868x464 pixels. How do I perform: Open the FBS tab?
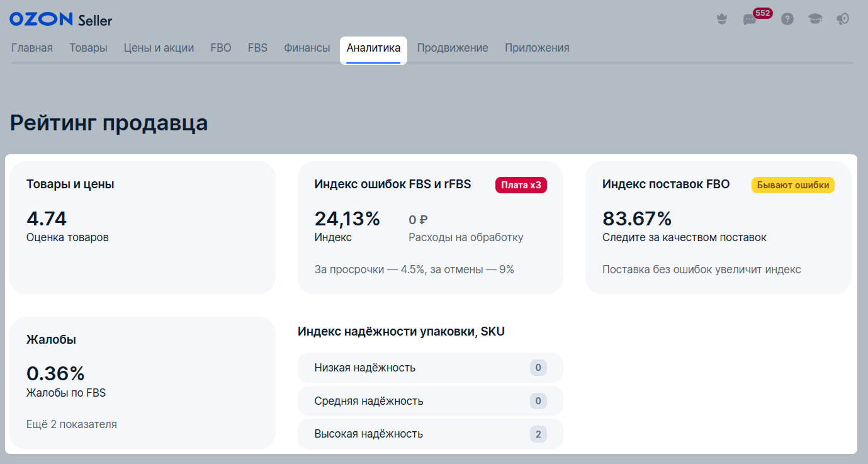[257, 48]
